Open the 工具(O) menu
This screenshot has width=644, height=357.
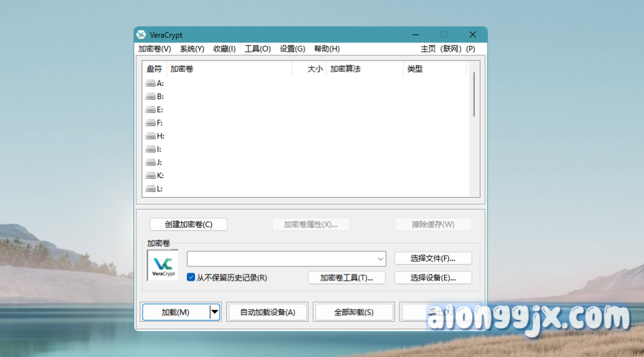[257, 48]
